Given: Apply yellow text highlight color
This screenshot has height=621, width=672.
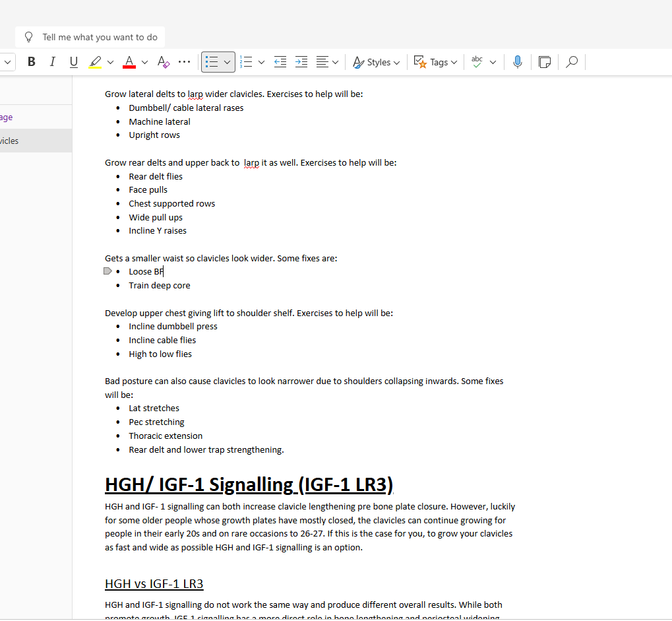Looking at the screenshot, I should [95, 62].
